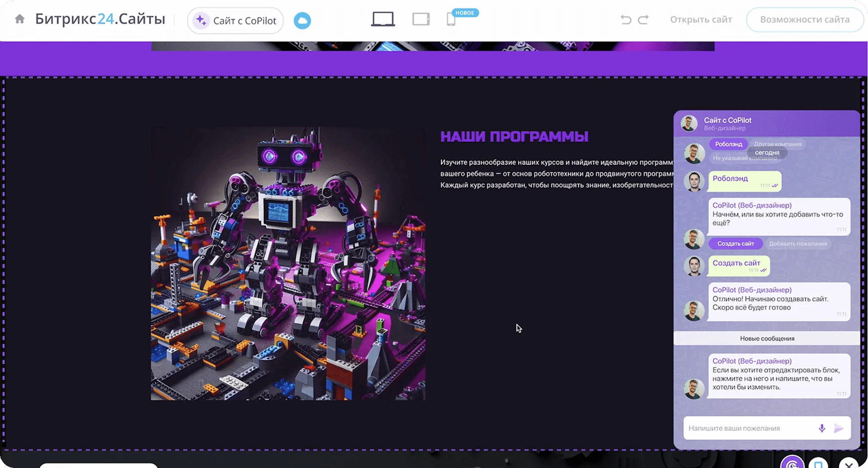Open the Открыть сайт link

(x=701, y=20)
